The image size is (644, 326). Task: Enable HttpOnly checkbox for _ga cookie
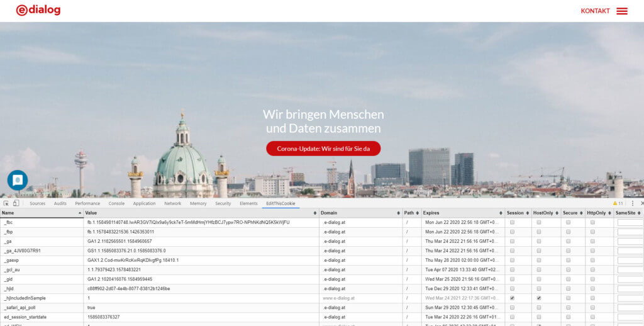point(592,241)
